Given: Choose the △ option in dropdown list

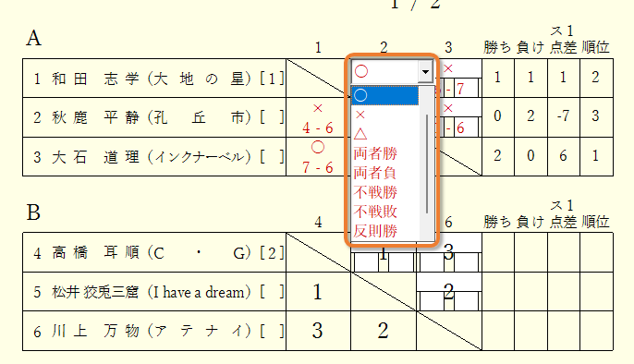Looking at the screenshot, I should pos(384,134).
